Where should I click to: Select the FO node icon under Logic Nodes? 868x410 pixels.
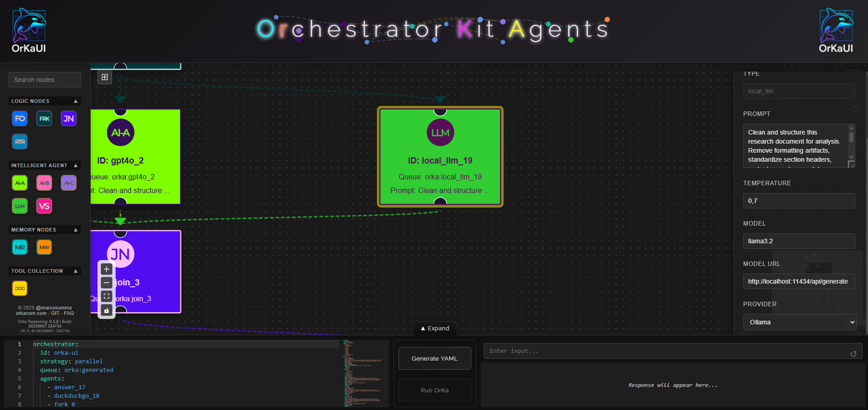tap(20, 118)
